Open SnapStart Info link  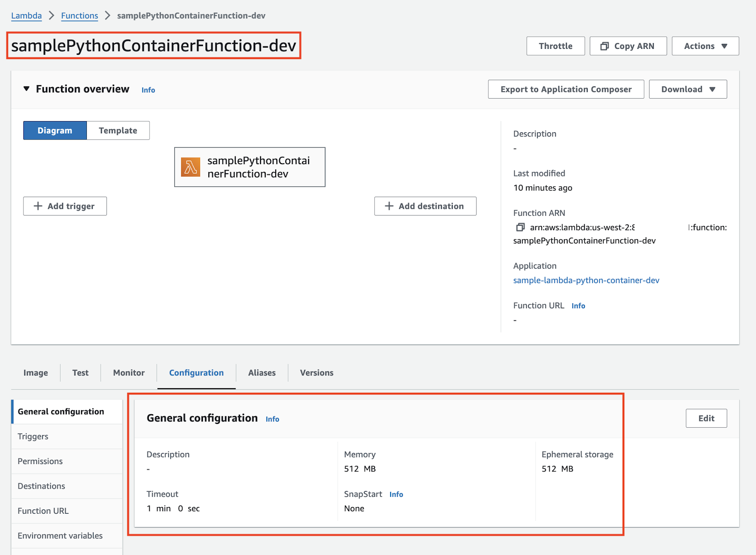click(x=396, y=494)
